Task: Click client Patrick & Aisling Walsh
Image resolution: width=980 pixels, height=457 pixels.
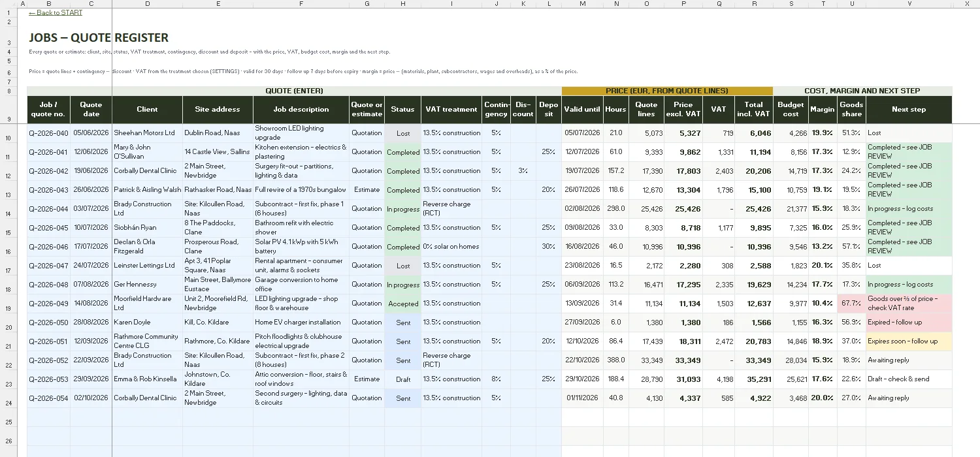Action: point(148,190)
